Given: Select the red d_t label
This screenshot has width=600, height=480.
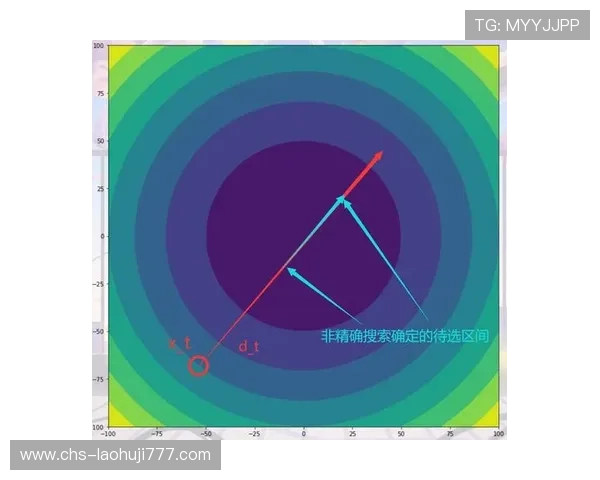Looking at the screenshot, I should tap(249, 346).
